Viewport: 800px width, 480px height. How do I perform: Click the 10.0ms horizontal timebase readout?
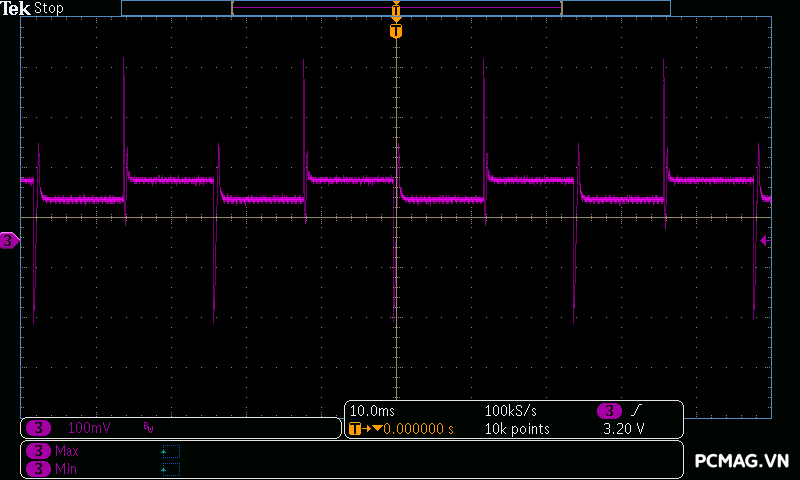(x=371, y=411)
